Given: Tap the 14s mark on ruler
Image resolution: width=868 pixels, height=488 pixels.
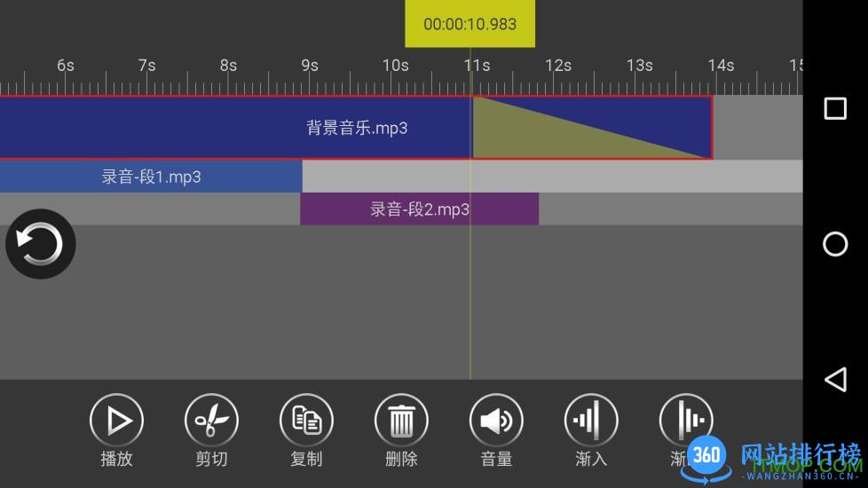Looking at the screenshot, I should (721, 66).
